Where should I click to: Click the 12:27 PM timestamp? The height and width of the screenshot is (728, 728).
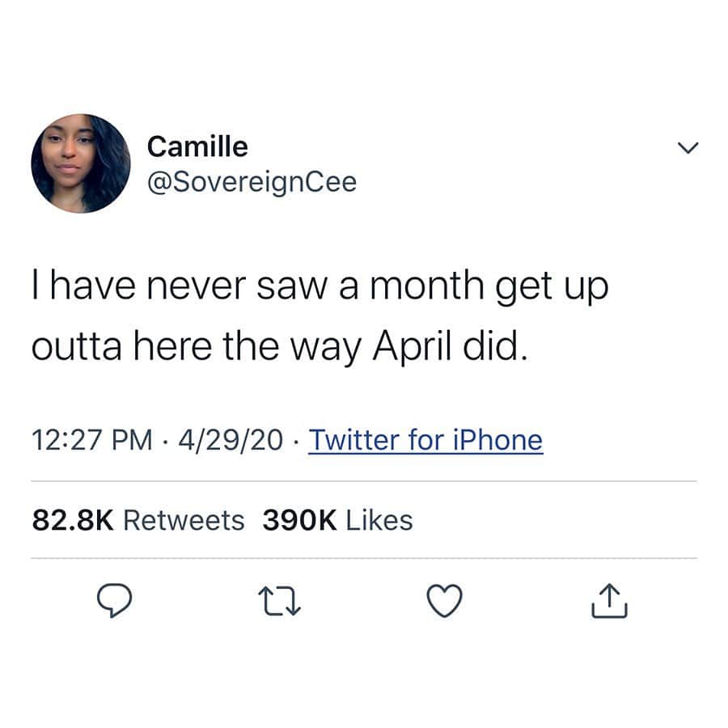tap(92, 440)
